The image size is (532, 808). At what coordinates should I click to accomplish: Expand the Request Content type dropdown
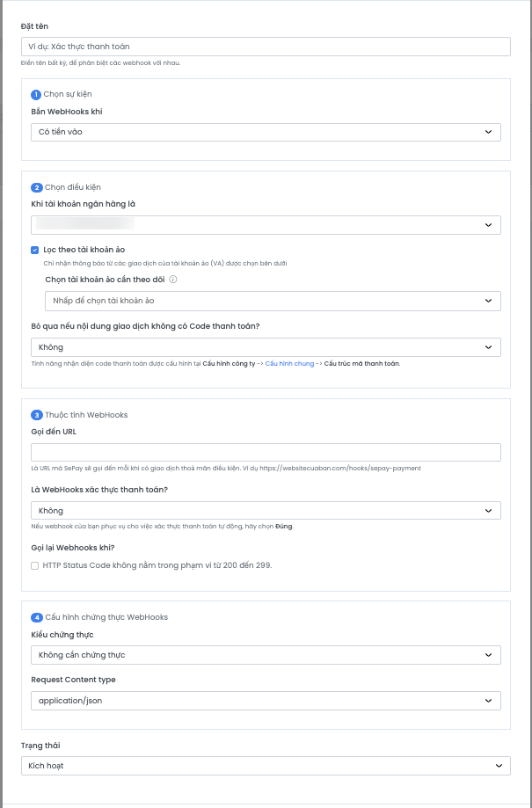click(266, 700)
